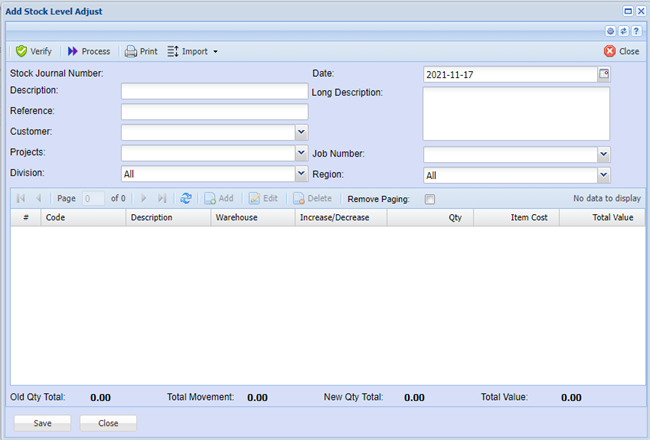
Task: Expand the Job Number dropdown
Action: tap(603, 154)
